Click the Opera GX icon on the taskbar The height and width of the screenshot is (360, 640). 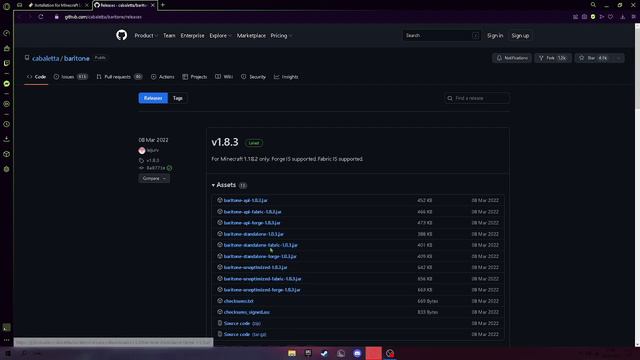click(x=390, y=353)
